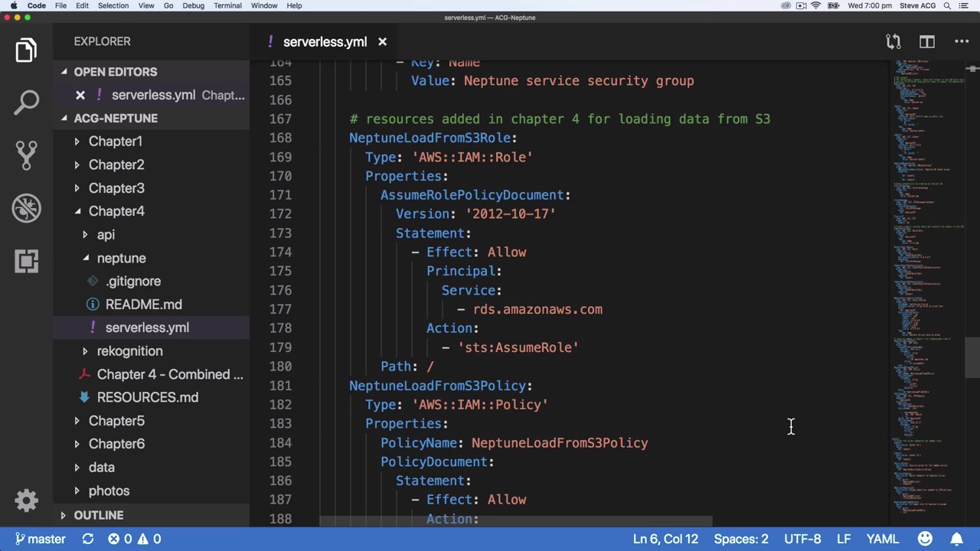980x551 pixels.
Task: Expand the rekognition folder
Action: [129, 351]
